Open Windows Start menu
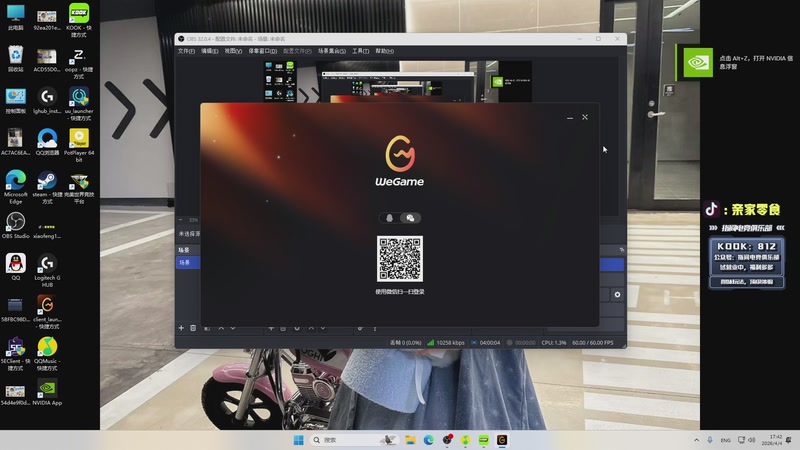The width and height of the screenshot is (800, 450). (x=298, y=440)
